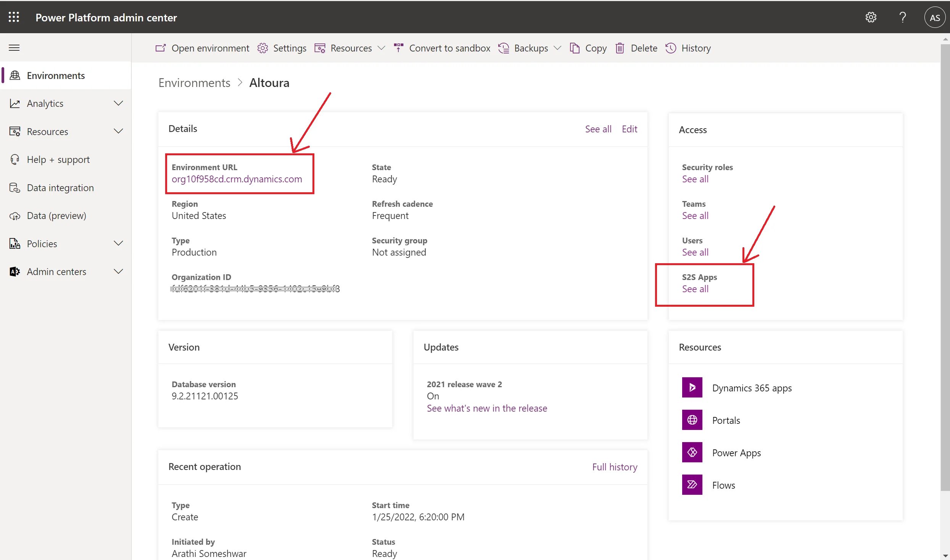Click the Data integration icon

[14, 188]
